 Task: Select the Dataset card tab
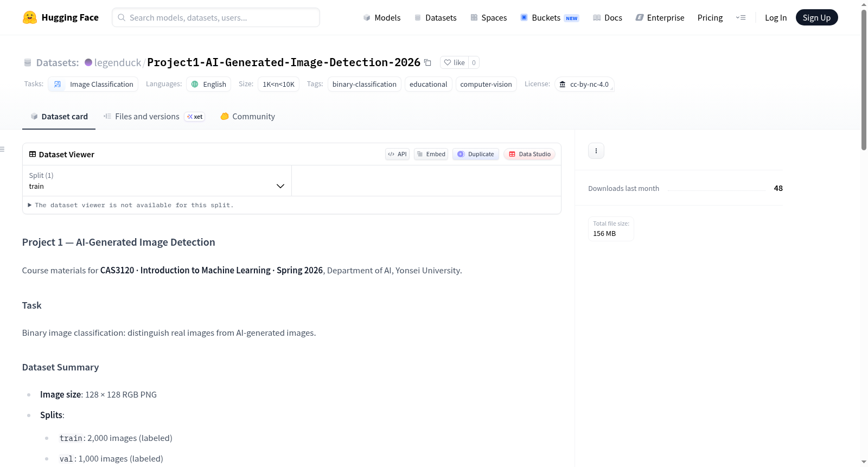click(59, 116)
